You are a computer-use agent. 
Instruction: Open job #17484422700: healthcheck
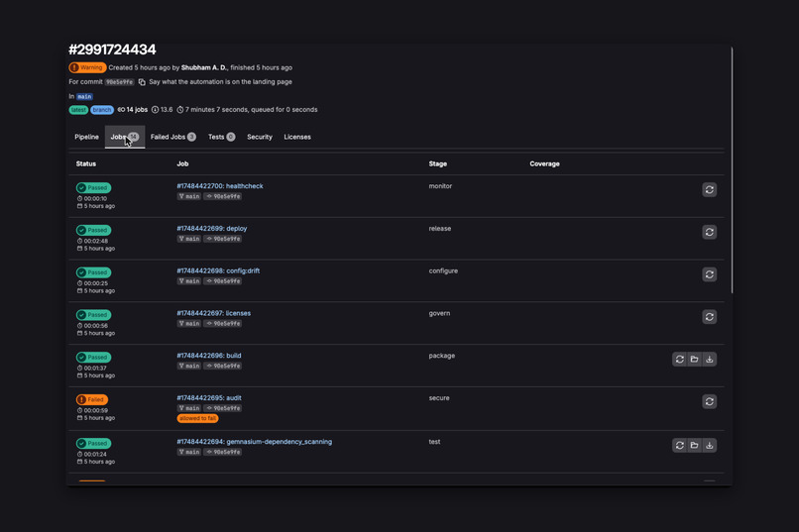tap(220, 186)
